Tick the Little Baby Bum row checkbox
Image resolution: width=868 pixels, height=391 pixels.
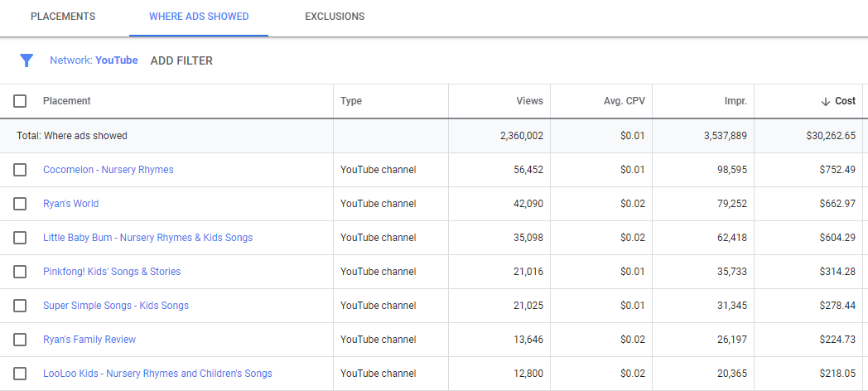(20, 238)
